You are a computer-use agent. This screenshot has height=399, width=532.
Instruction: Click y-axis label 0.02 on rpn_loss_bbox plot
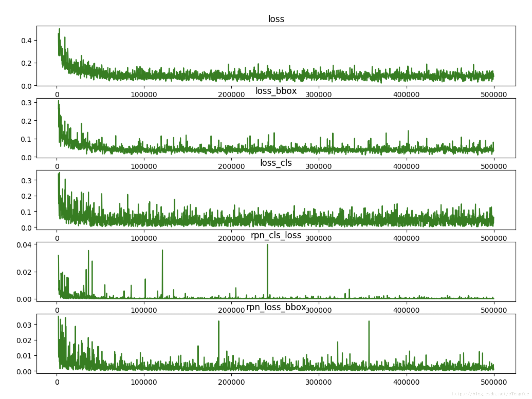click(24, 340)
